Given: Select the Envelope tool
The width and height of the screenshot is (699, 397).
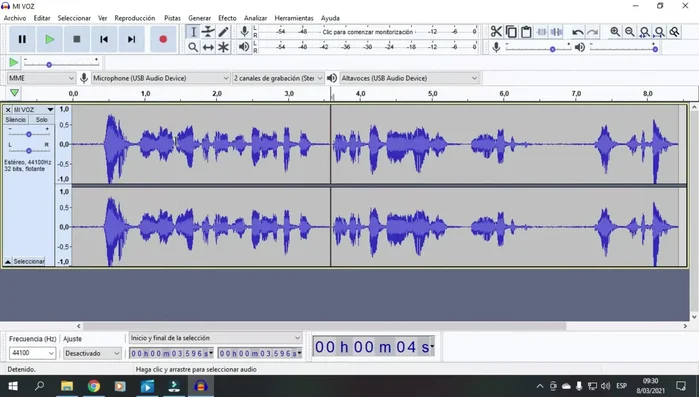Looking at the screenshot, I should (x=208, y=32).
